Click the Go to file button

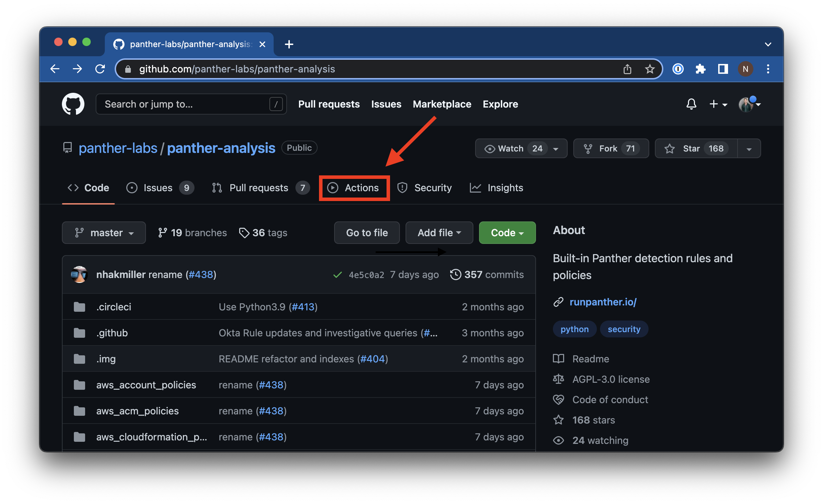pos(366,232)
